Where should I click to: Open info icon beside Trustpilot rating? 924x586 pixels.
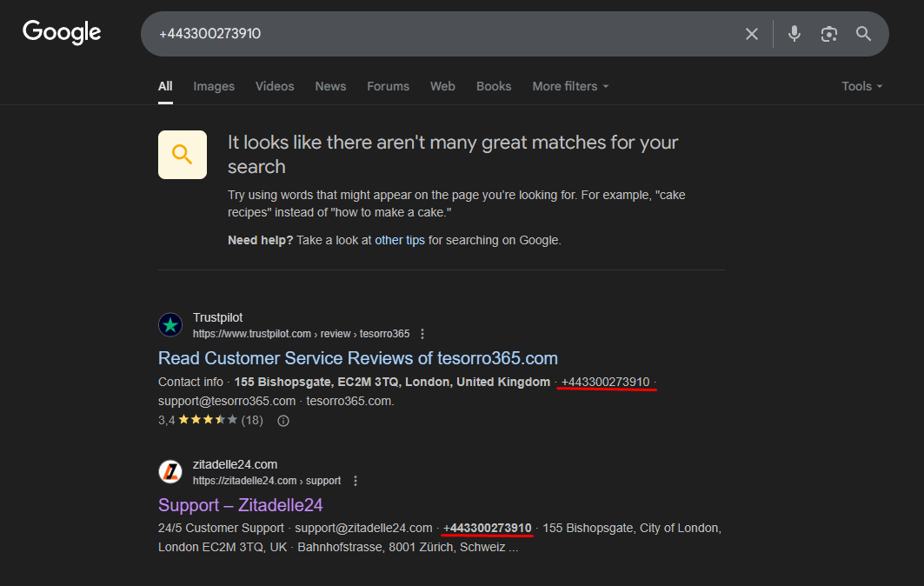click(x=283, y=421)
